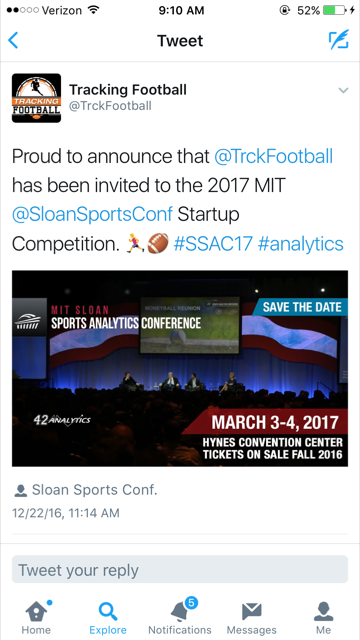
Task: Compose a new tweet with quill icon
Action: coord(339,40)
